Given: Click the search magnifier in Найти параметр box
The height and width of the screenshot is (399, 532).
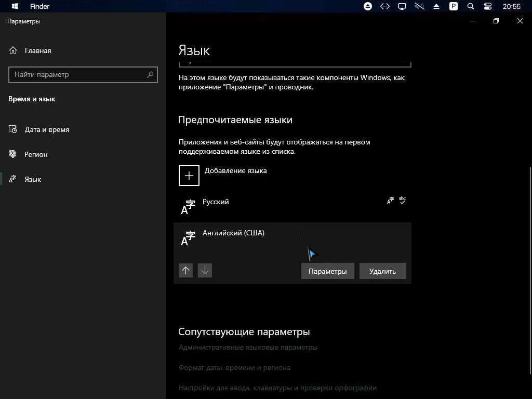Looking at the screenshot, I should point(150,74).
